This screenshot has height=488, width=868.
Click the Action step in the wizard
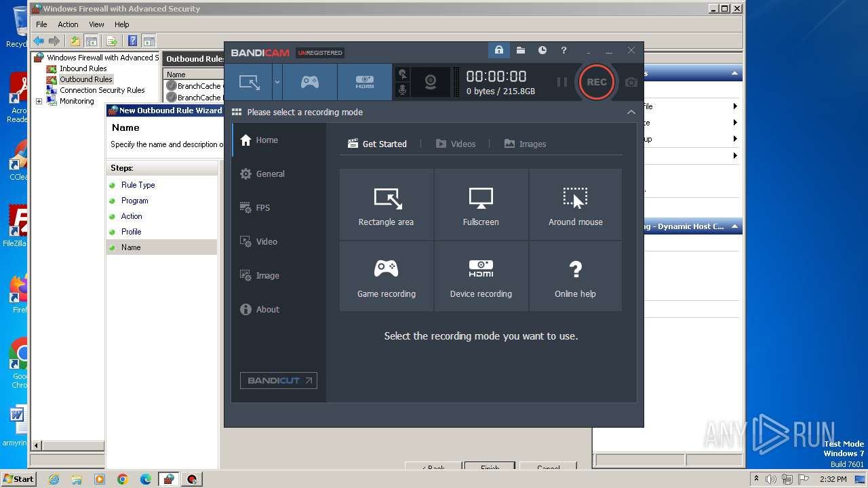[x=132, y=216]
